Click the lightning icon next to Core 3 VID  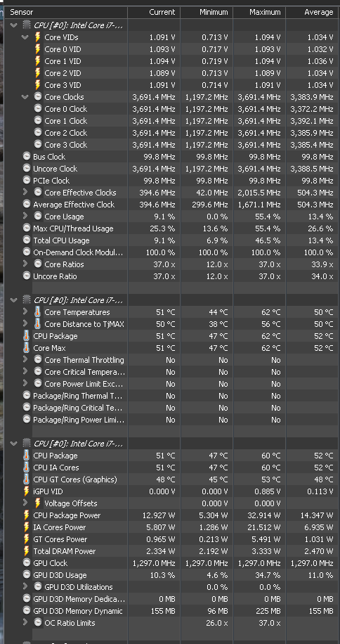click(x=38, y=84)
